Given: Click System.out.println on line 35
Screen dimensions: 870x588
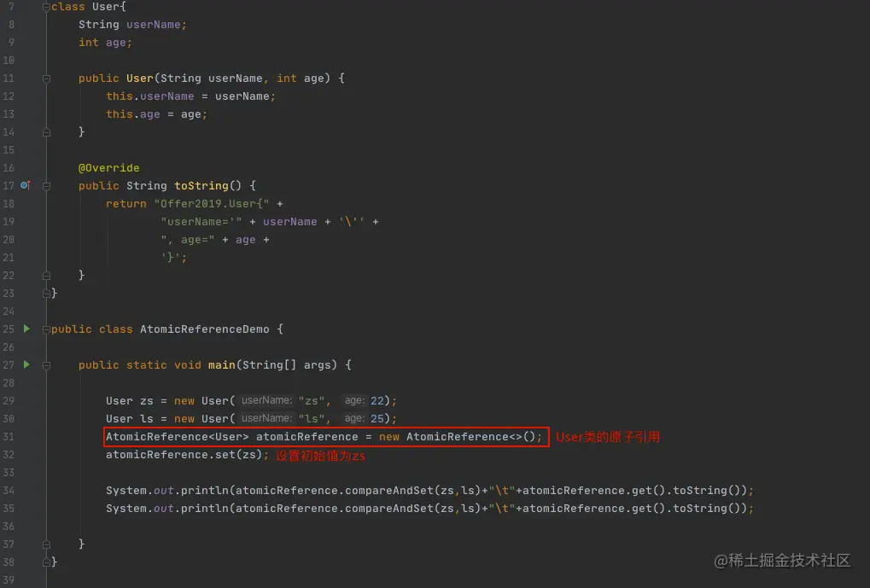Looking at the screenshot, I should 166,508.
